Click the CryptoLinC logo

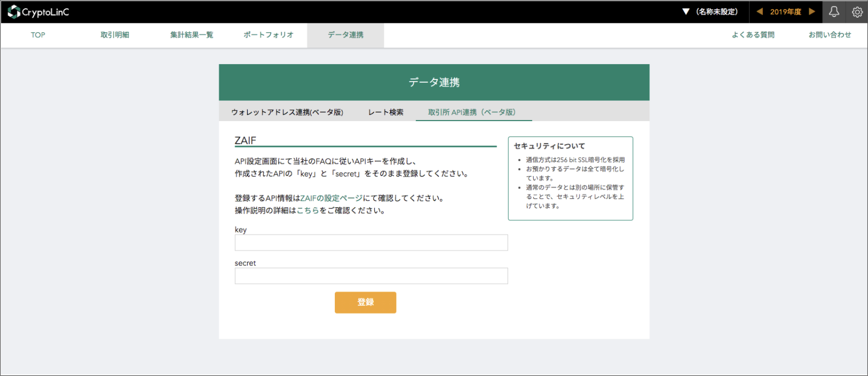pos(38,12)
